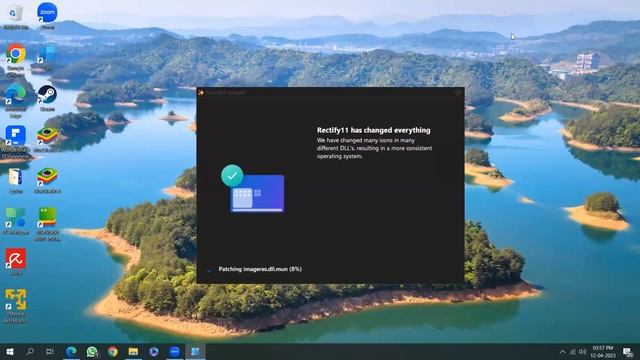This screenshot has height=360, width=640.
Task: Select the Steam desktop shortcut
Action: tap(47, 98)
